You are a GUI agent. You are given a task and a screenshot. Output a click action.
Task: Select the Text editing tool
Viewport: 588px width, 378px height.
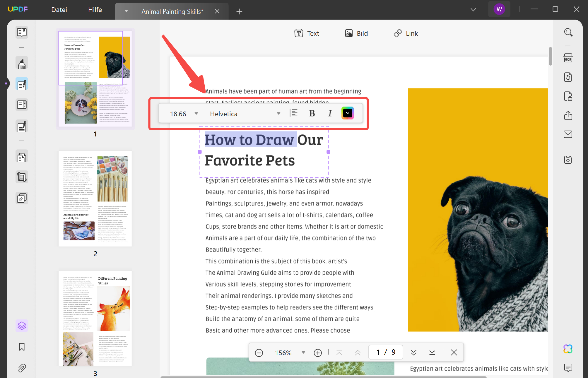tap(307, 33)
